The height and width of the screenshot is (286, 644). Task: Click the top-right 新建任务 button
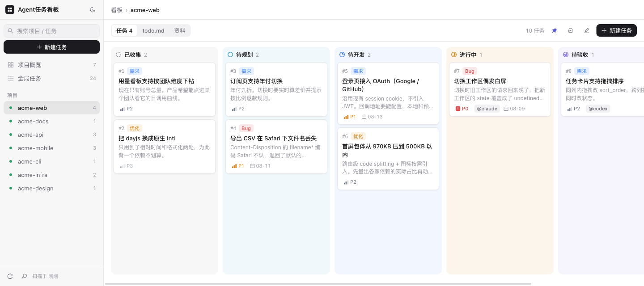pos(616,30)
